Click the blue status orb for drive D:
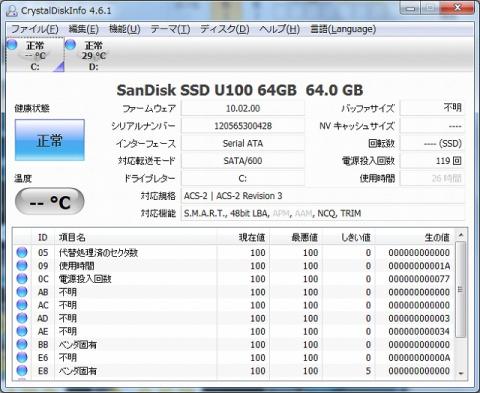The width and height of the screenshot is (480, 393). [x=70, y=44]
